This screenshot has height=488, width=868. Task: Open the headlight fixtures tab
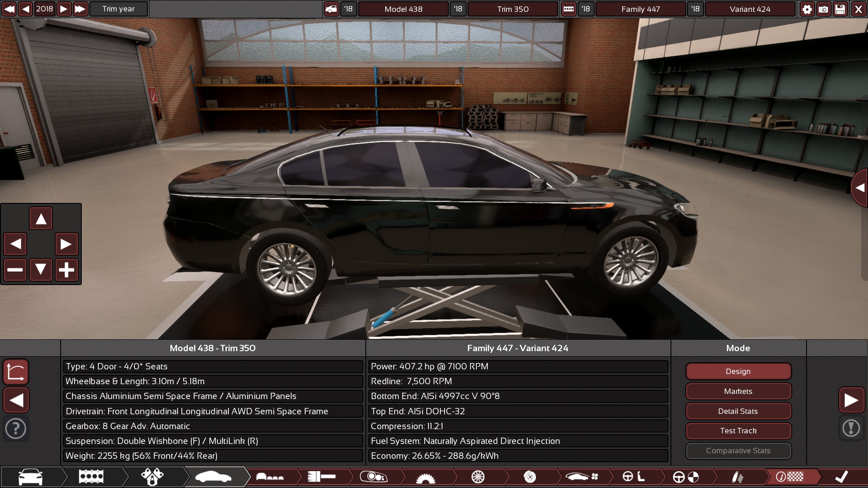[374, 477]
